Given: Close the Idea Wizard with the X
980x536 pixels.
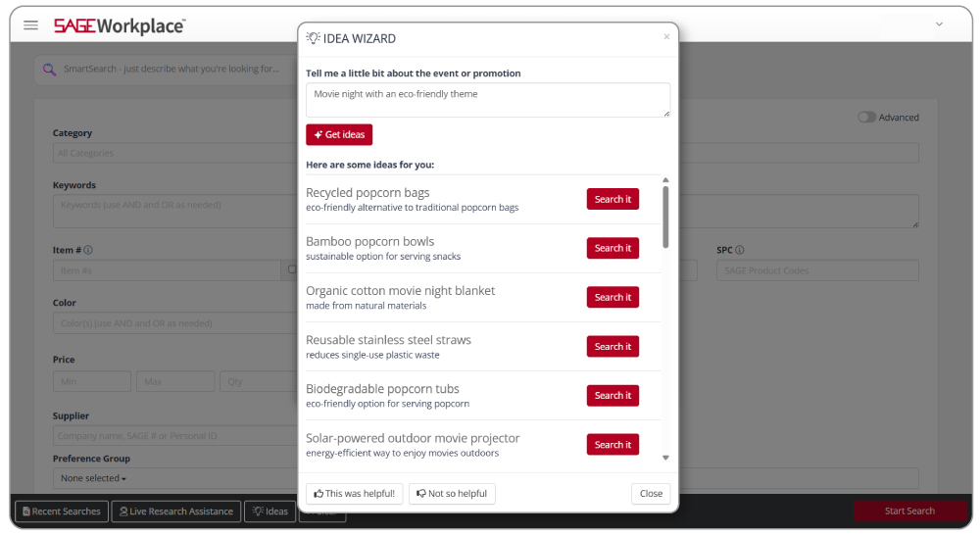Looking at the screenshot, I should pos(666,37).
